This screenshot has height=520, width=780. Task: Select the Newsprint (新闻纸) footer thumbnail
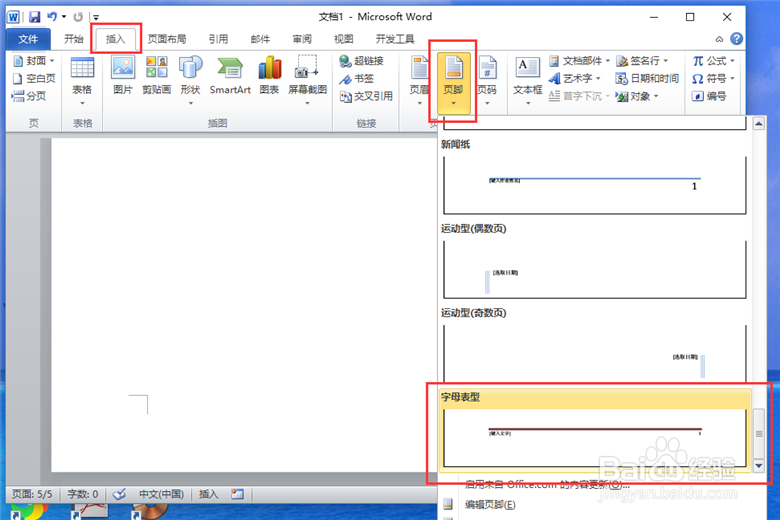pyautogui.click(x=594, y=185)
